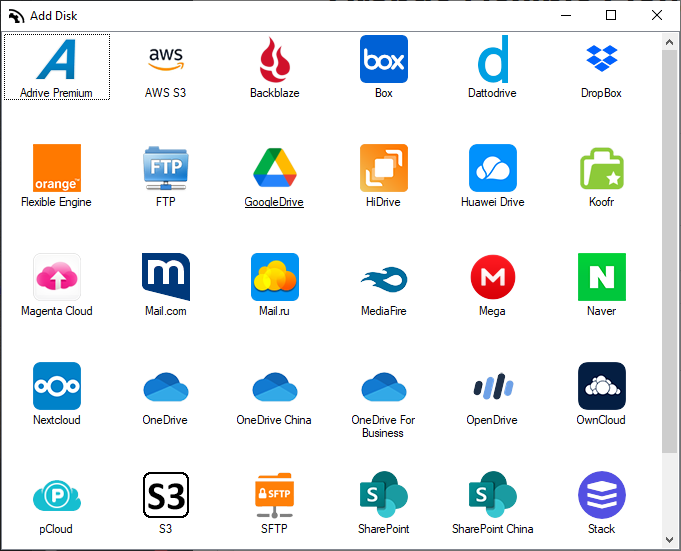Select the orange SFTP icon
Screen dimensions: 681x551
click(x=274, y=495)
